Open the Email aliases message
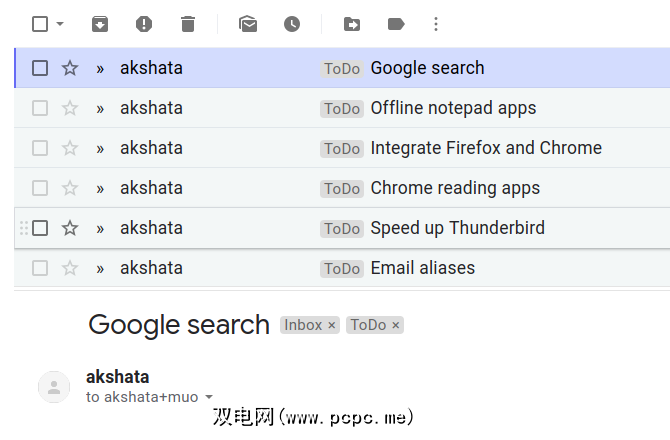The image size is (670, 440). [422, 268]
